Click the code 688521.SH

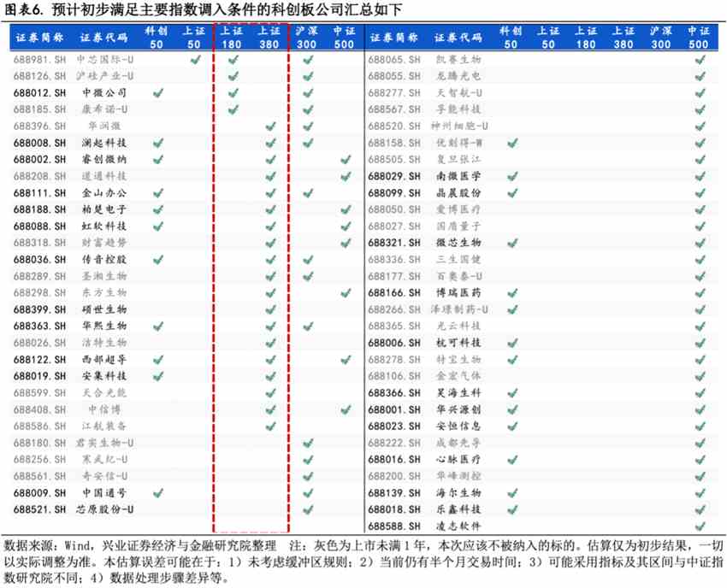click(40, 509)
